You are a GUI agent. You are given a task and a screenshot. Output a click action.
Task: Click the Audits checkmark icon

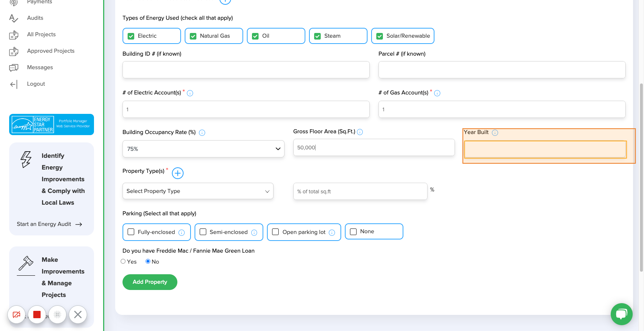point(14,18)
